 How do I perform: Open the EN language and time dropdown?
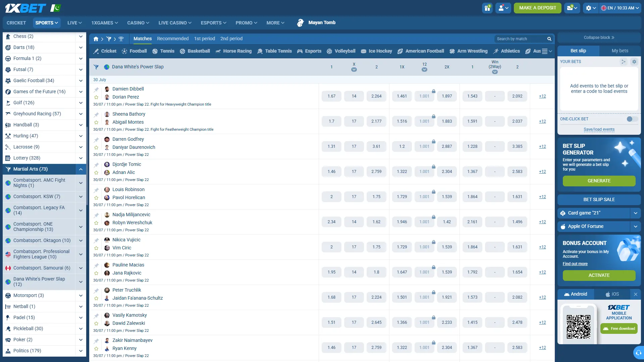point(620,8)
